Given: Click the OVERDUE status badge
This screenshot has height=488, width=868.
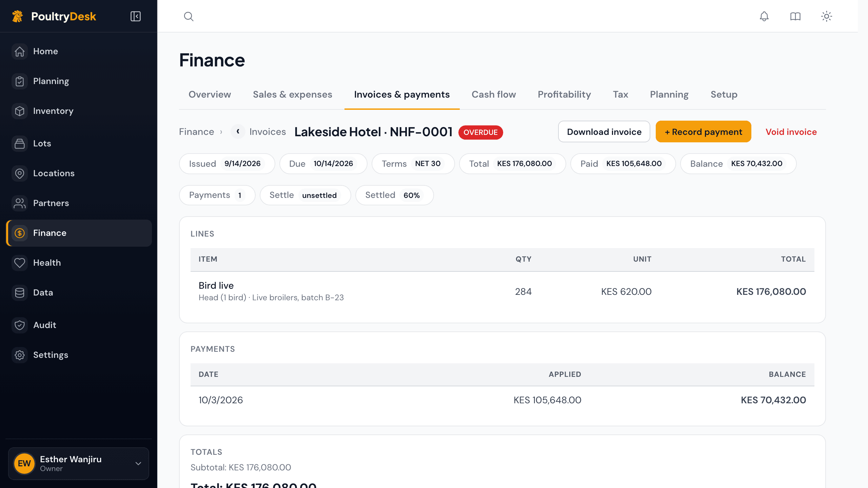Looking at the screenshot, I should click(x=480, y=132).
